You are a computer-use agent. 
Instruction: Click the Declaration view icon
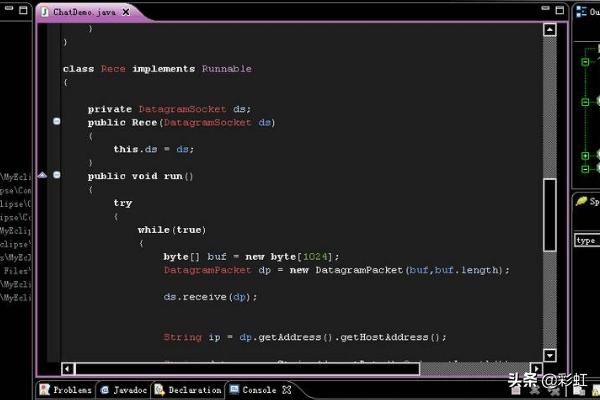click(159, 390)
